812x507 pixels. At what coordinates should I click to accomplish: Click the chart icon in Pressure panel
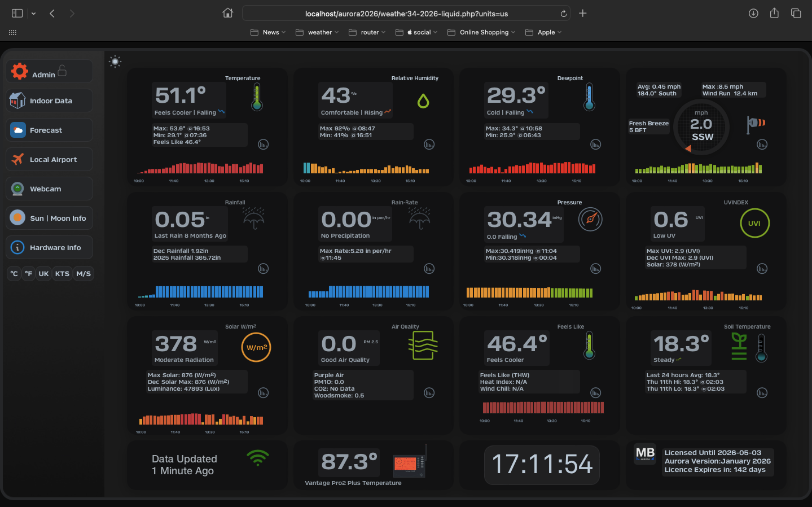click(x=595, y=269)
